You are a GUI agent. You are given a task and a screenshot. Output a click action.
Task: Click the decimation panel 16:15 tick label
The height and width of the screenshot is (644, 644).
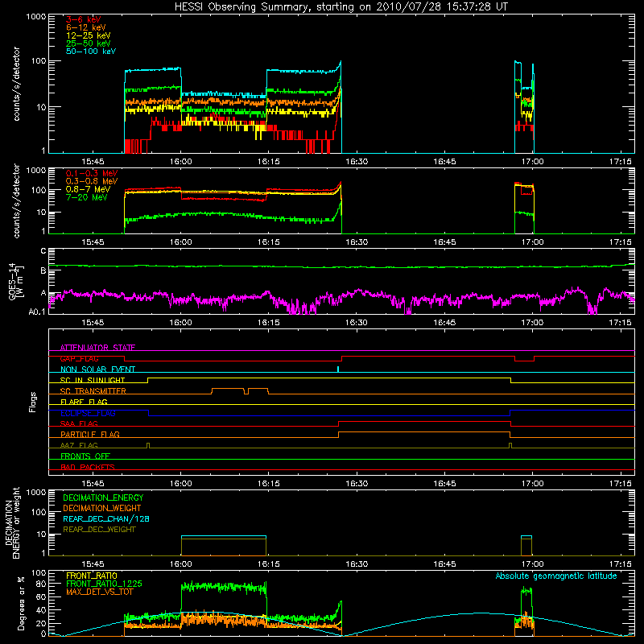point(269,564)
